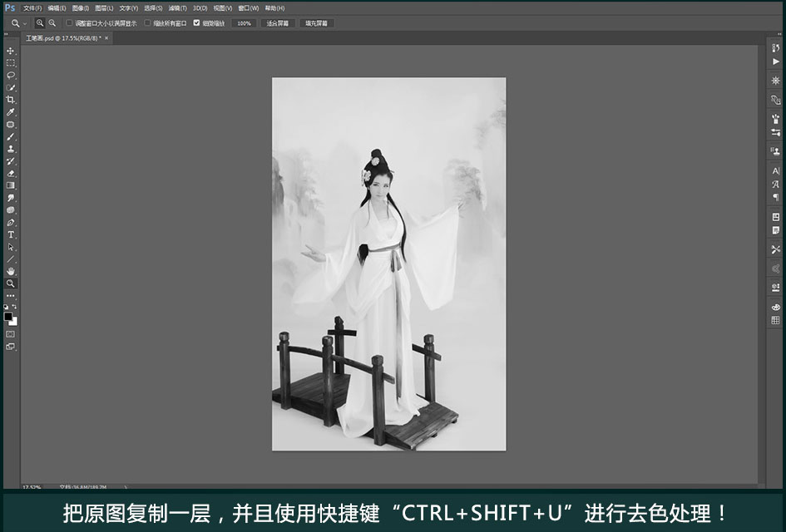Expand the toolbox to two columns
This screenshot has height=532, width=786.
(6, 35)
